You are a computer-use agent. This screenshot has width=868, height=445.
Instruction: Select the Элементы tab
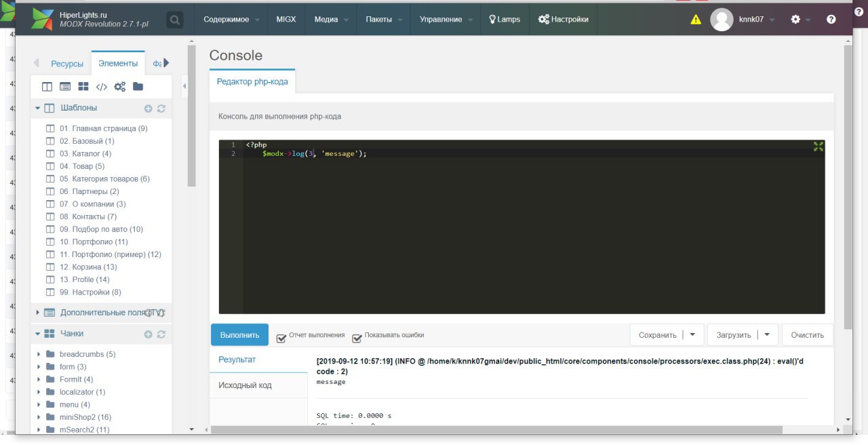118,63
